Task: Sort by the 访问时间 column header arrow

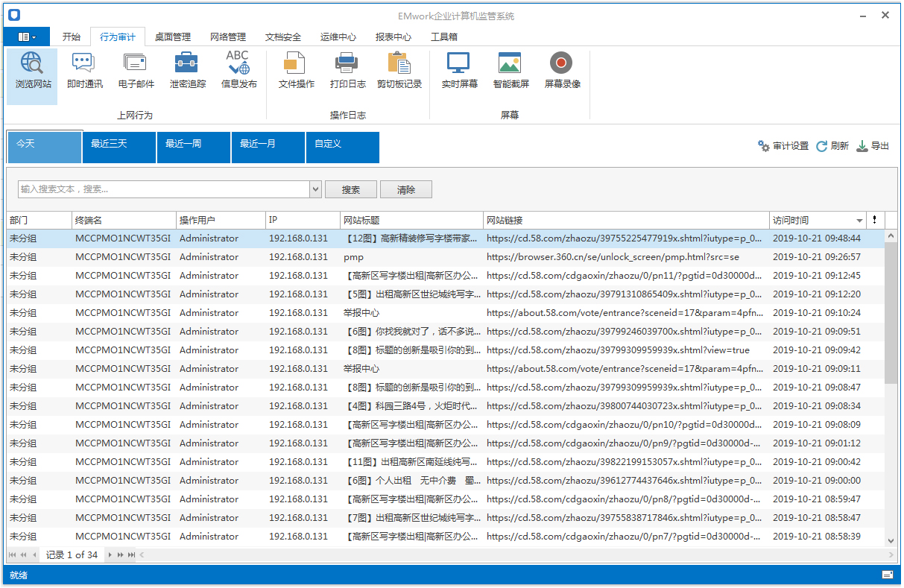Action: pos(860,221)
